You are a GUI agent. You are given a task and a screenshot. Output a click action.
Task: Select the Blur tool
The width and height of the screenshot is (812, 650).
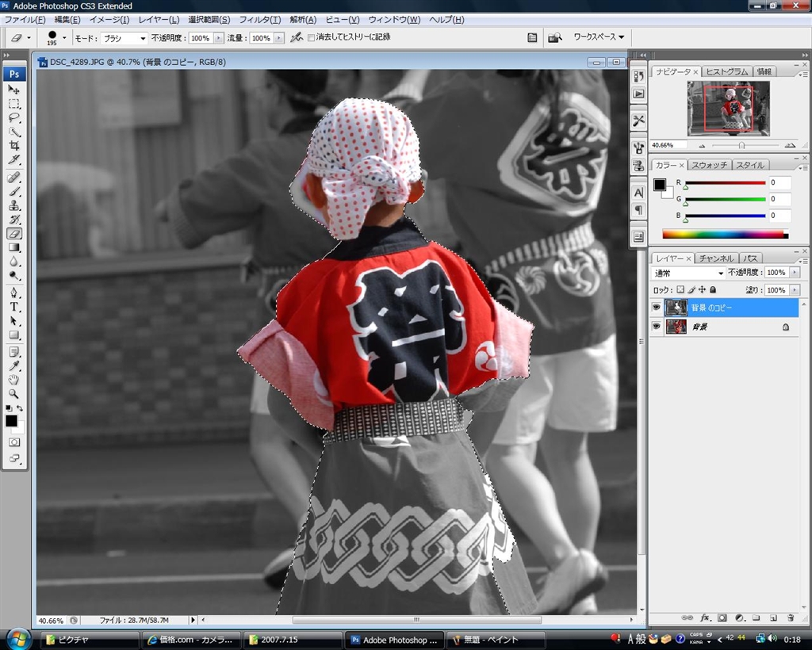(14, 262)
